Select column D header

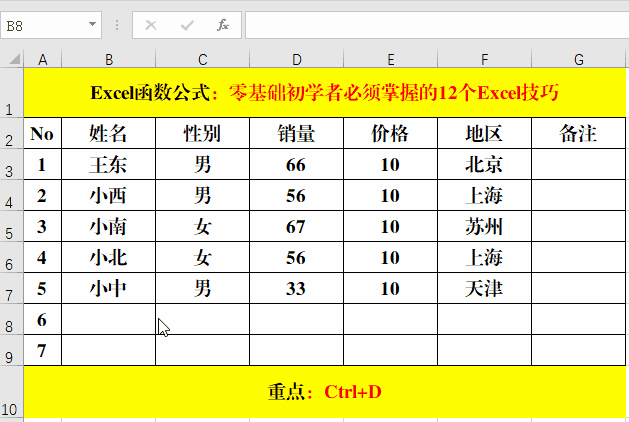[x=296, y=59]
